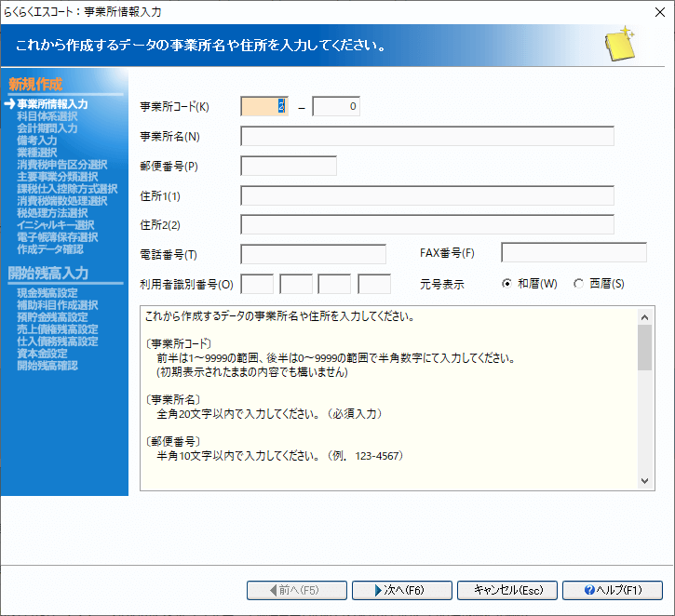Click the FAX番号(F) input field
The height and width of the screenshot is (616, 675).
pyautogui.click(x=574, y=253)
